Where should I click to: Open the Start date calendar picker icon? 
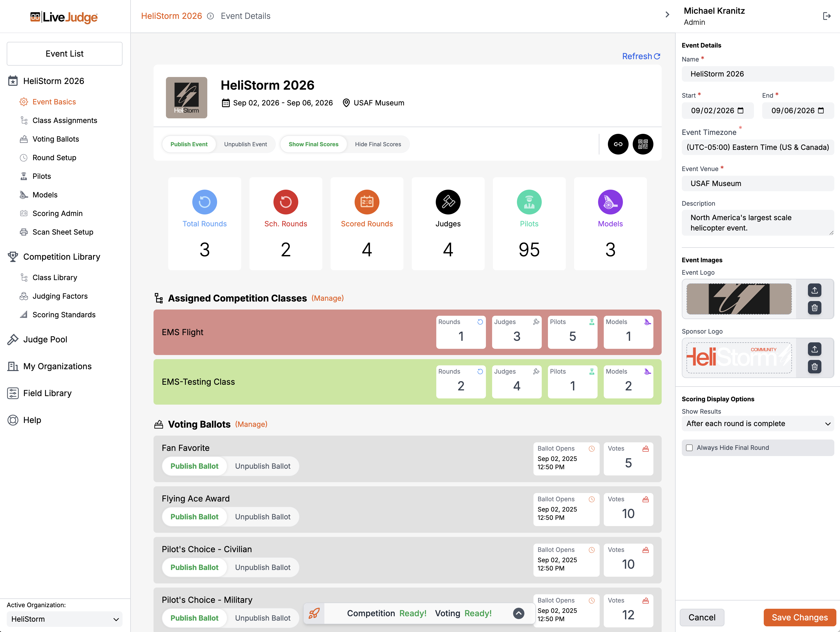coord(740,110)
